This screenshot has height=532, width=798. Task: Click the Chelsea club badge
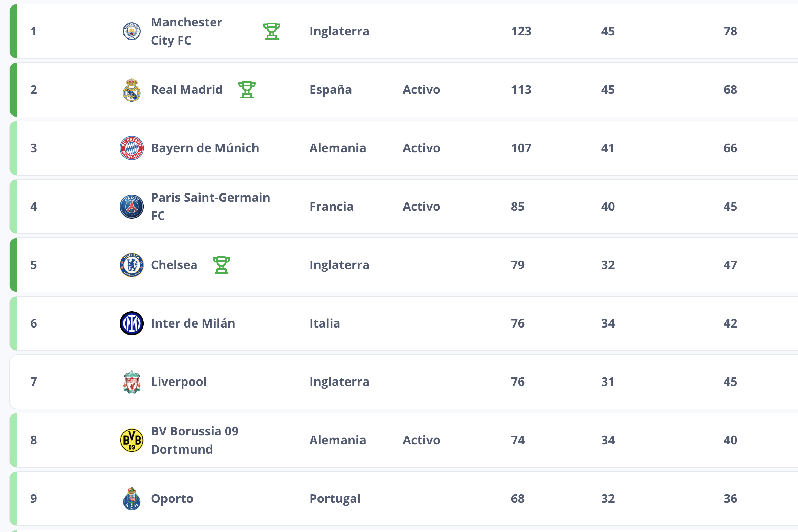pos(132,265)
